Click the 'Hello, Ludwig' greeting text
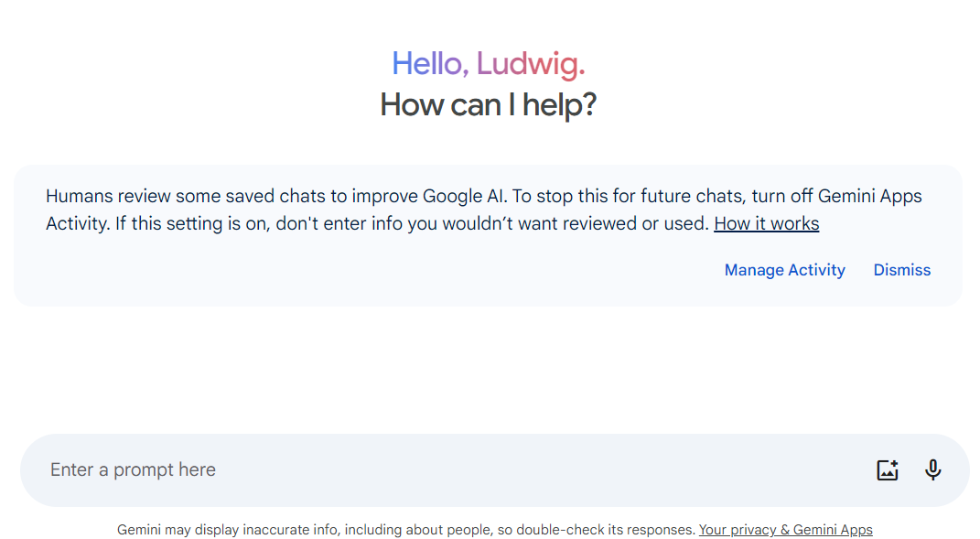The width and height of the screenshot is (980, 539). tap(488, 63)
